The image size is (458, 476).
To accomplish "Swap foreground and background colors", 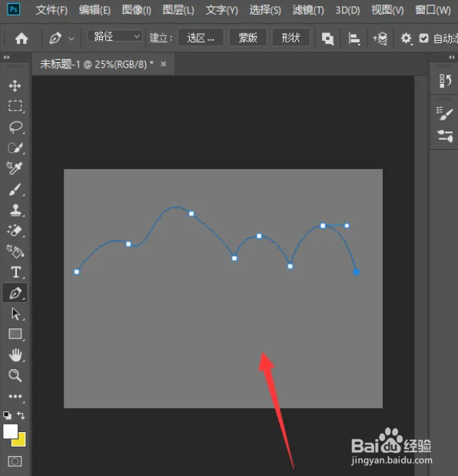I will click(21, 415).
